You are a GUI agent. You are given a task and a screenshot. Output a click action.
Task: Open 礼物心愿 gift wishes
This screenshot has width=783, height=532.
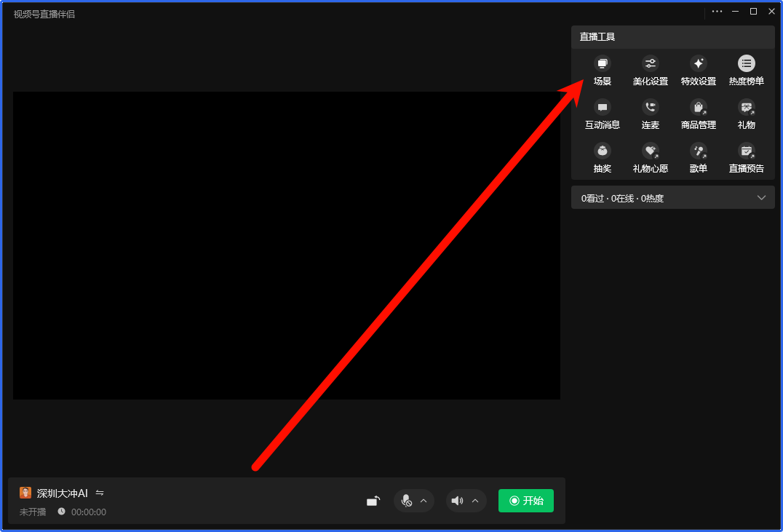(x=650, y=156)
